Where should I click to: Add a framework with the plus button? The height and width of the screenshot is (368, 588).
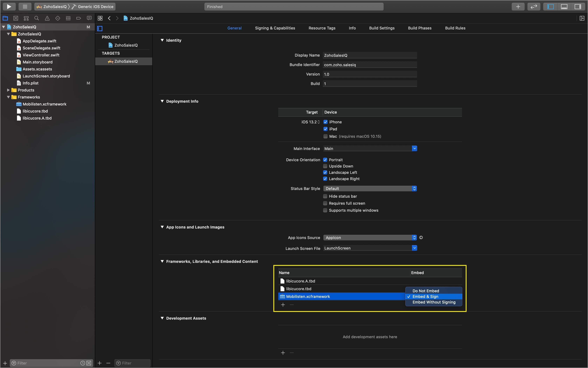pos(283,305)
